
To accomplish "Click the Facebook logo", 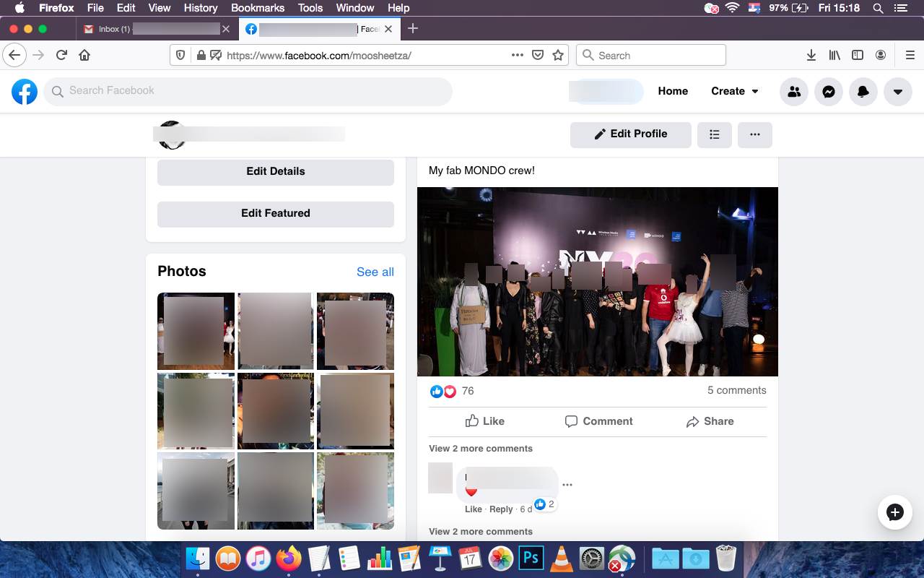I will tap(25, 92).
